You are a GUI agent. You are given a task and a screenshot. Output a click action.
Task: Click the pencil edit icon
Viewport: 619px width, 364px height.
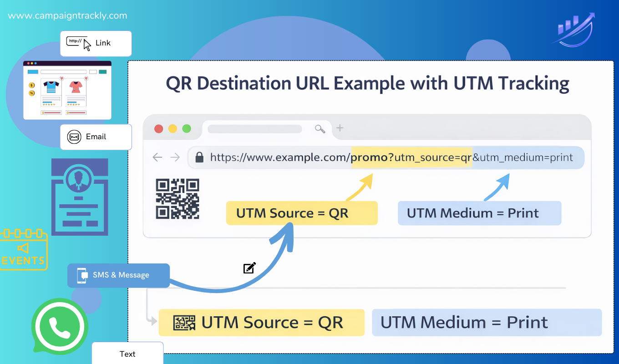pos(249,268)
